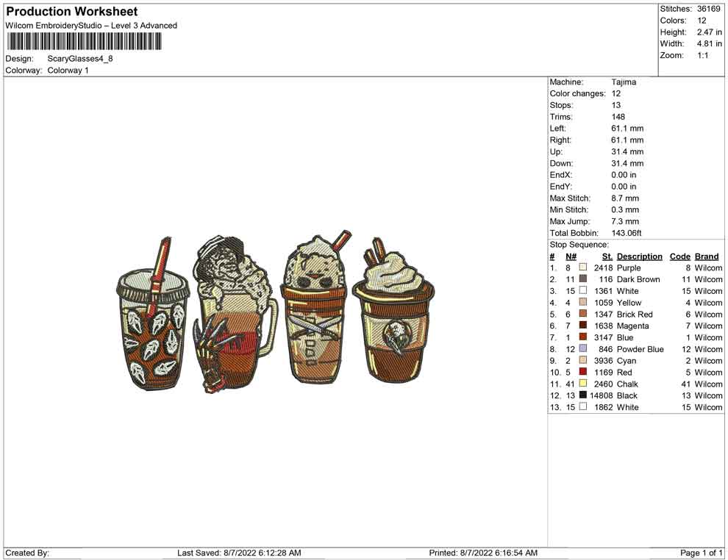Click the Stops value 13
The height and width of the screenshot is (560, 728).
pos(615,105)
